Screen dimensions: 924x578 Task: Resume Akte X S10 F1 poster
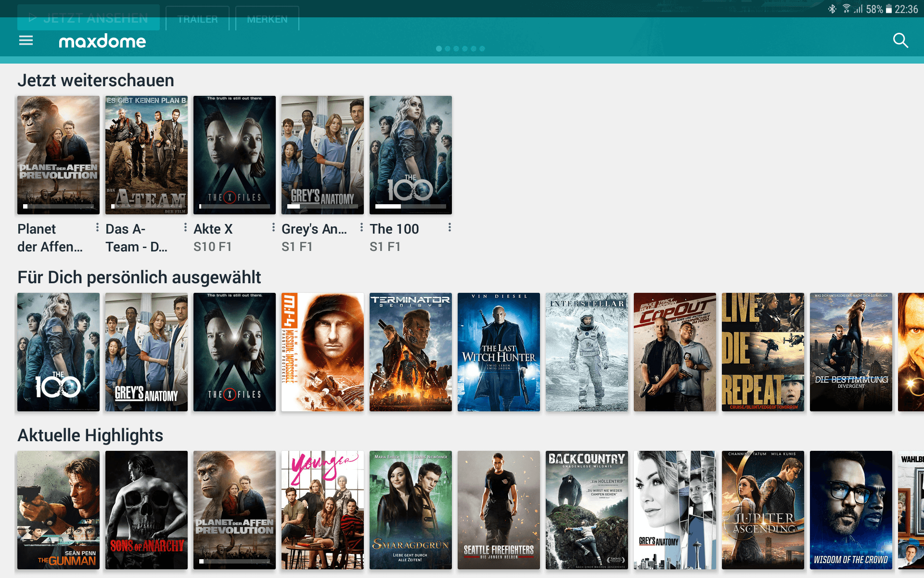pos(234,155)
